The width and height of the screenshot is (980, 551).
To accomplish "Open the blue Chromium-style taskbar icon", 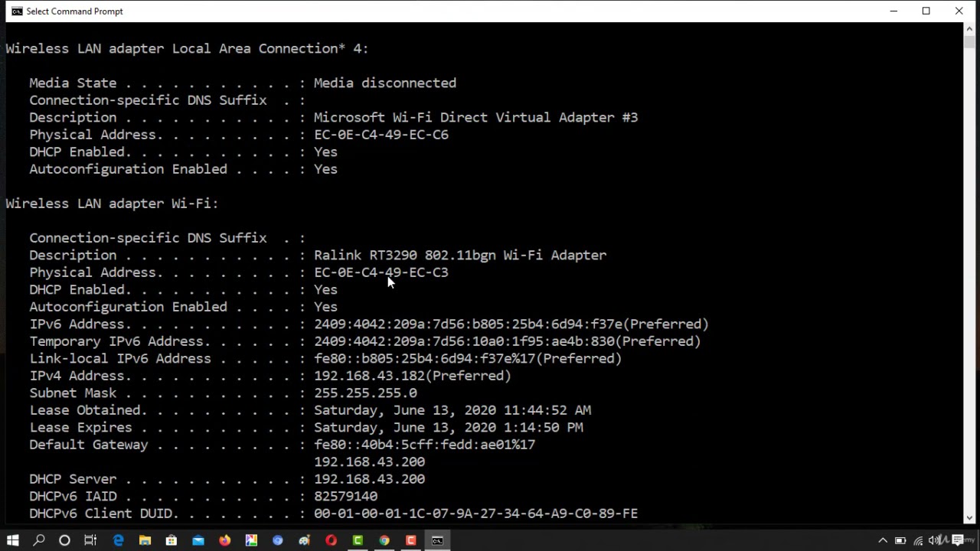I will [278, 540].
